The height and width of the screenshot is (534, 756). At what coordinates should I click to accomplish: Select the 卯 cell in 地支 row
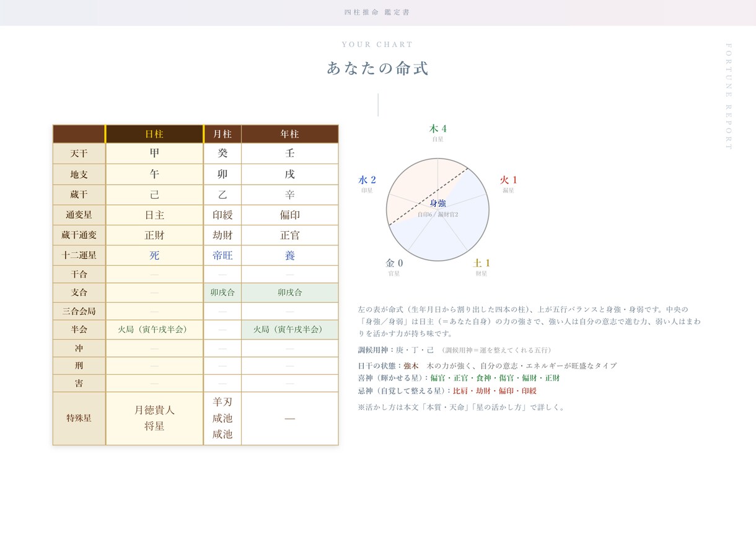tap(222, 175)
